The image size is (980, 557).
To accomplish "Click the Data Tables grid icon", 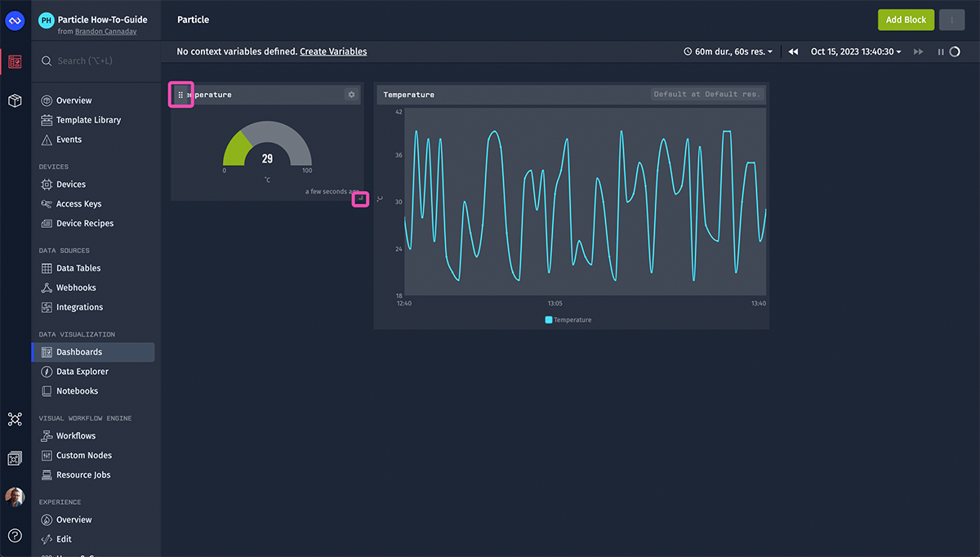I will pos(47,268).
